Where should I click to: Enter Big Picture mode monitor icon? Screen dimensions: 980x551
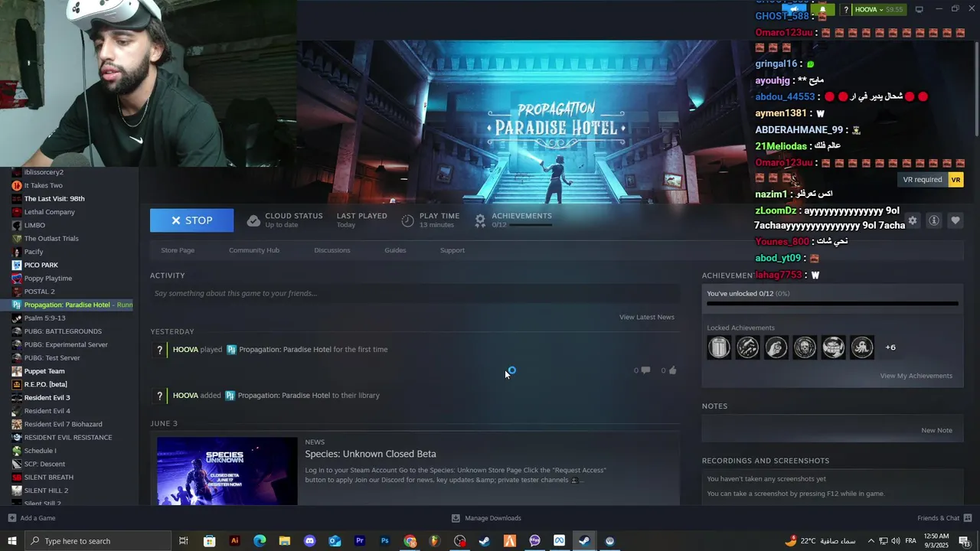[x=919, y=9]
